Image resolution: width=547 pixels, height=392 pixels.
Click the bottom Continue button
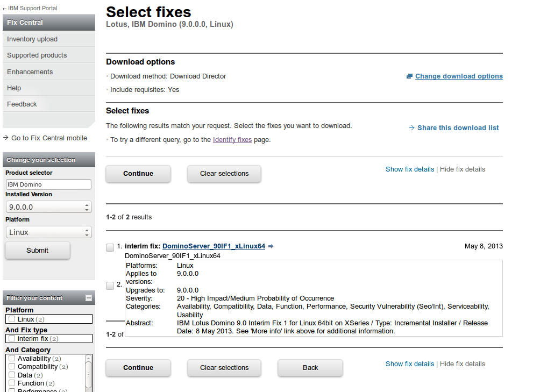138,368
